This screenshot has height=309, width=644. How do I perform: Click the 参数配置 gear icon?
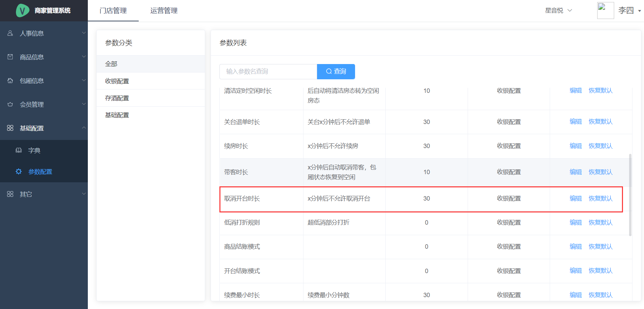click(19, 172)
